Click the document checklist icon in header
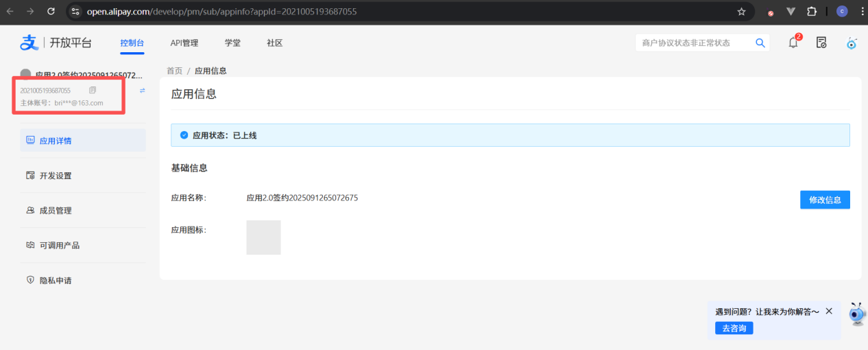 pyautogui.click(x=821, y=43)
